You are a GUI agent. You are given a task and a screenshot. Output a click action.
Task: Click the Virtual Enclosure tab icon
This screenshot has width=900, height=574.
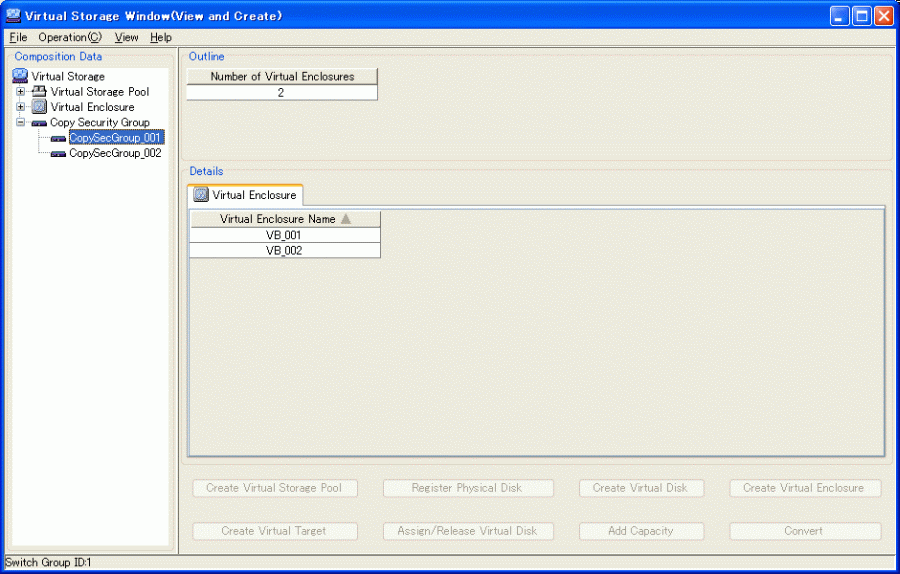click(201, 195)
